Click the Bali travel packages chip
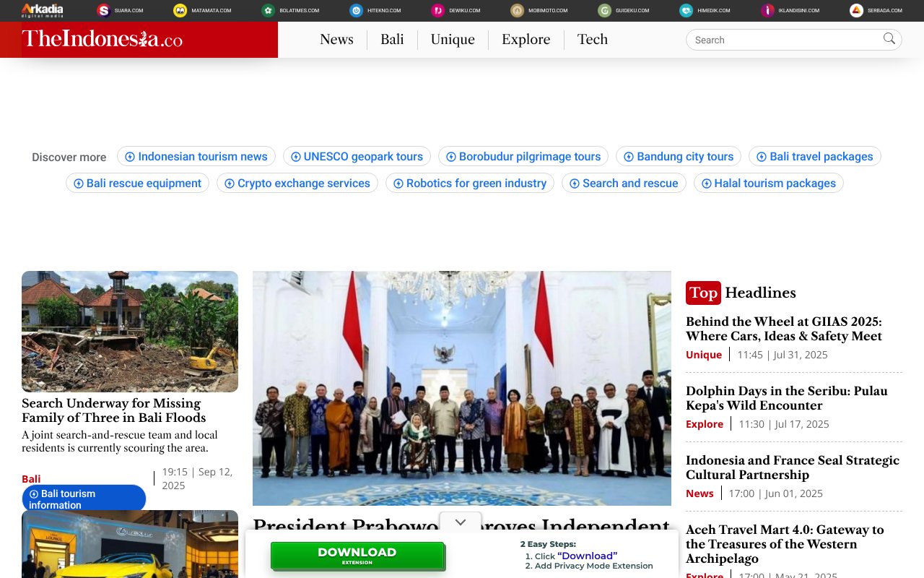Viewport: 924px width, 578px height. (814, 156)
